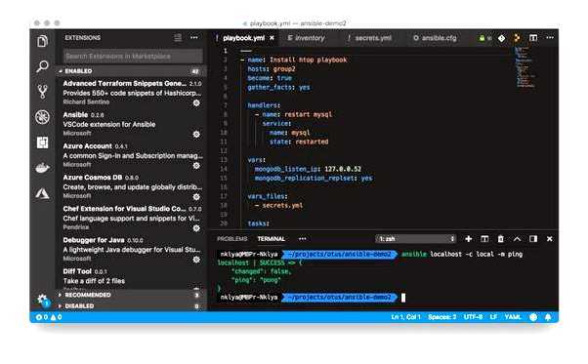Screen dimensions: 588x364
Task: Open the Azure view in activity bar
Action: pyautogui.click(x=42, y=193)
